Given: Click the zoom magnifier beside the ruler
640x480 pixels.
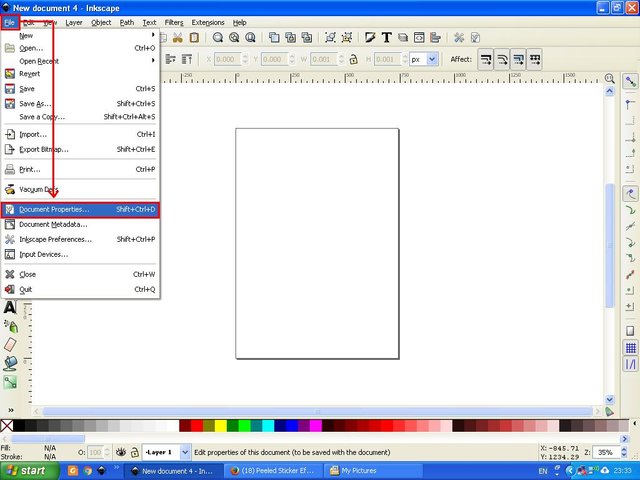Looking at the screenshot, I should (x=609, y=78).
